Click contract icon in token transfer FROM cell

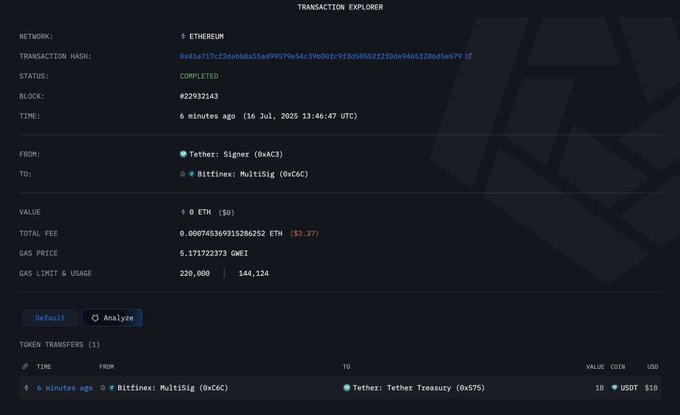[x=103, y=388]
